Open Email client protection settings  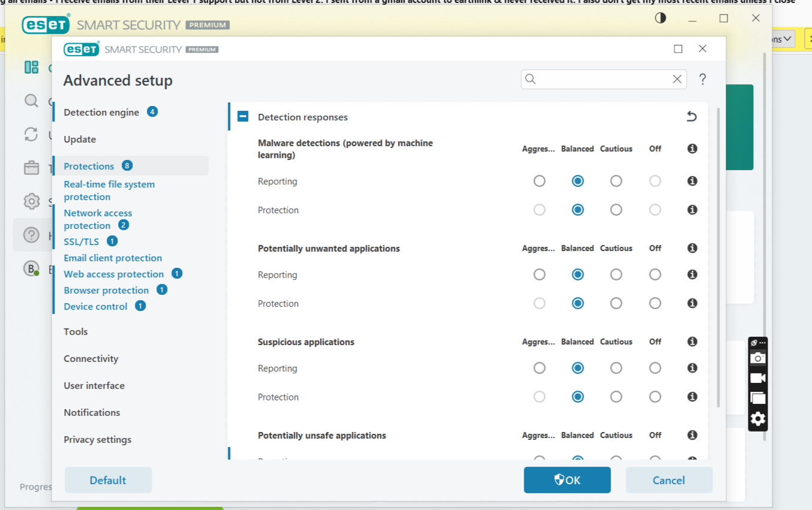(113, 258)
